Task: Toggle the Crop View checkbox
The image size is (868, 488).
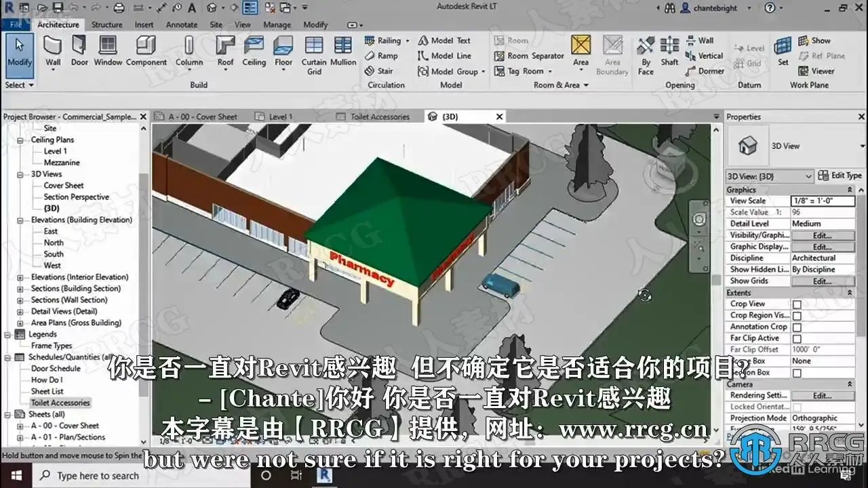Action: (x=797, y=305)
